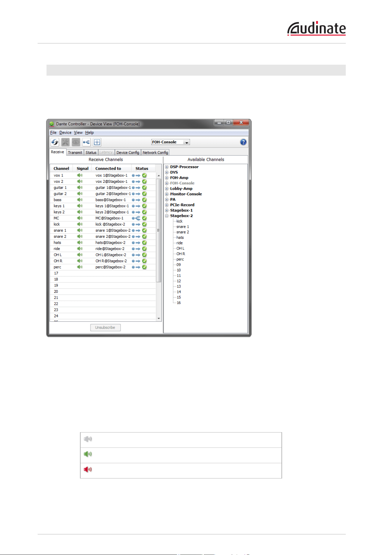Click the Identify Device eye icon

click(x=76, y=142)
